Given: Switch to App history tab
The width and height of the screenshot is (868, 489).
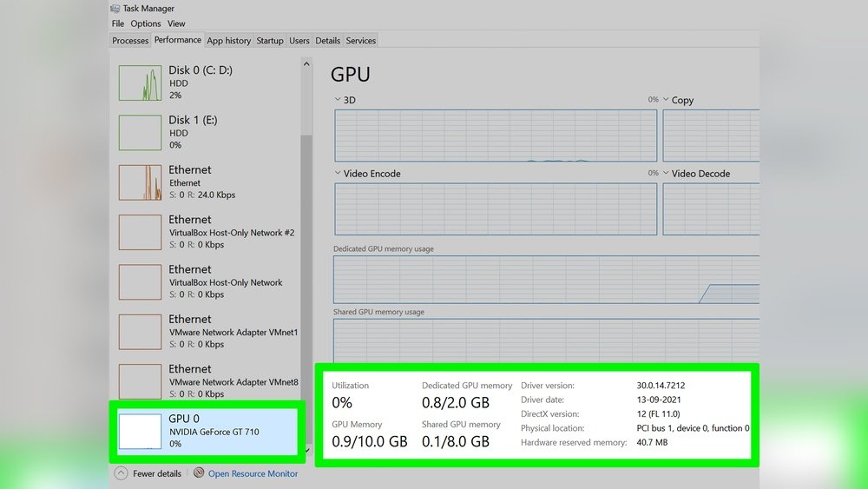Looking at the screenshot, I should pyautogui.click(x=228, y=41).
